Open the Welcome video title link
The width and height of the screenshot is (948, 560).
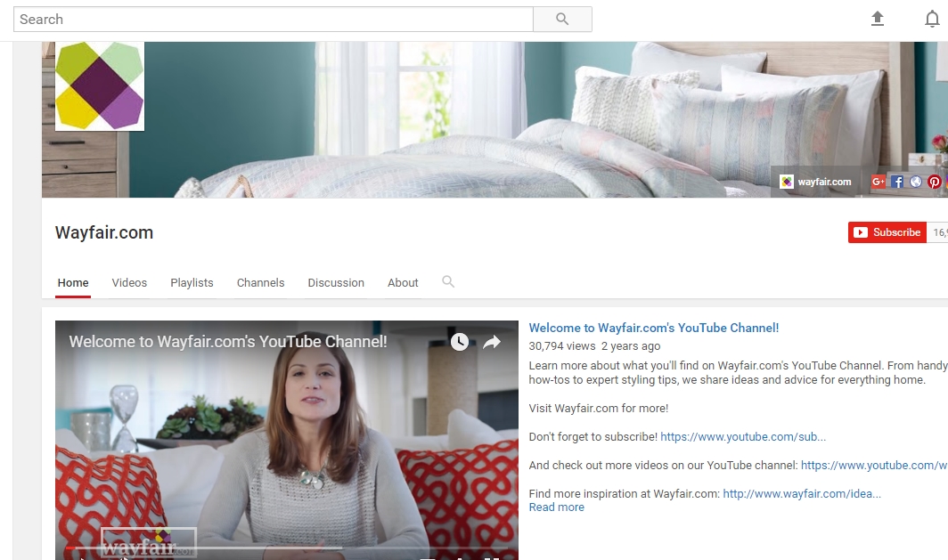(x=654, y=328)
